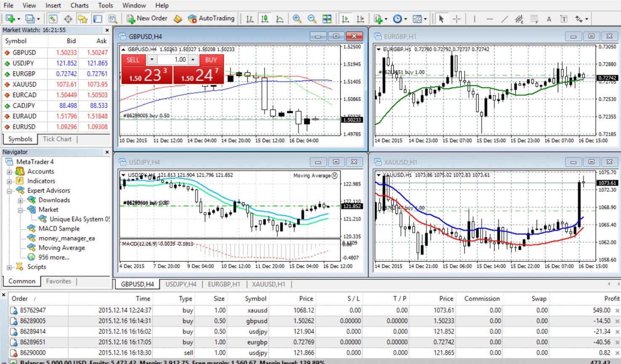Zoom in on the chart with magnifier
This screenshot has height=364, width=621.
(x=297, y=19)
